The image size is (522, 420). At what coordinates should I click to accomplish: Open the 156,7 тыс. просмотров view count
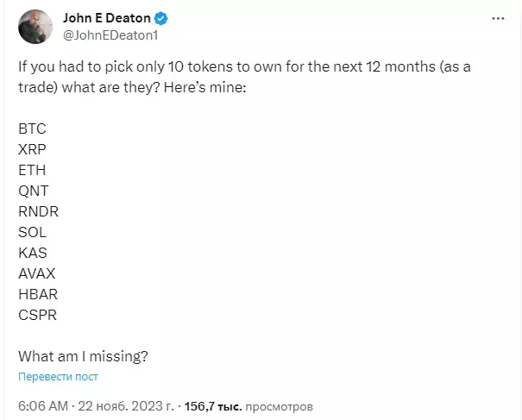tap(248, 406)
